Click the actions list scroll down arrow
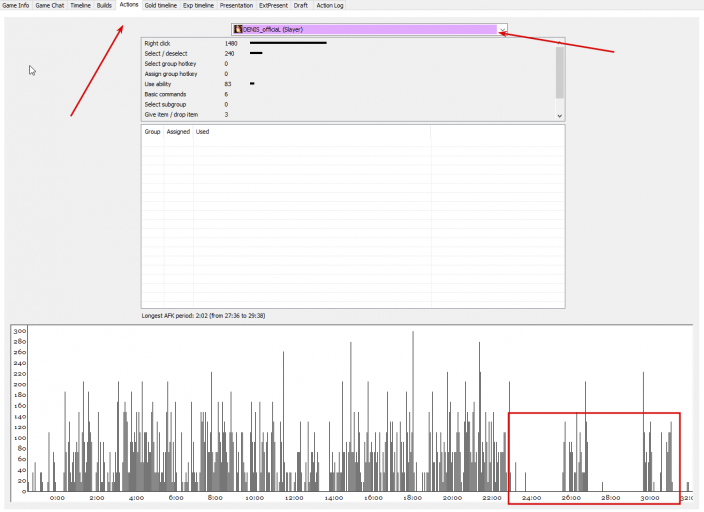The image size is (704, 512). click(x=559, y=115)
